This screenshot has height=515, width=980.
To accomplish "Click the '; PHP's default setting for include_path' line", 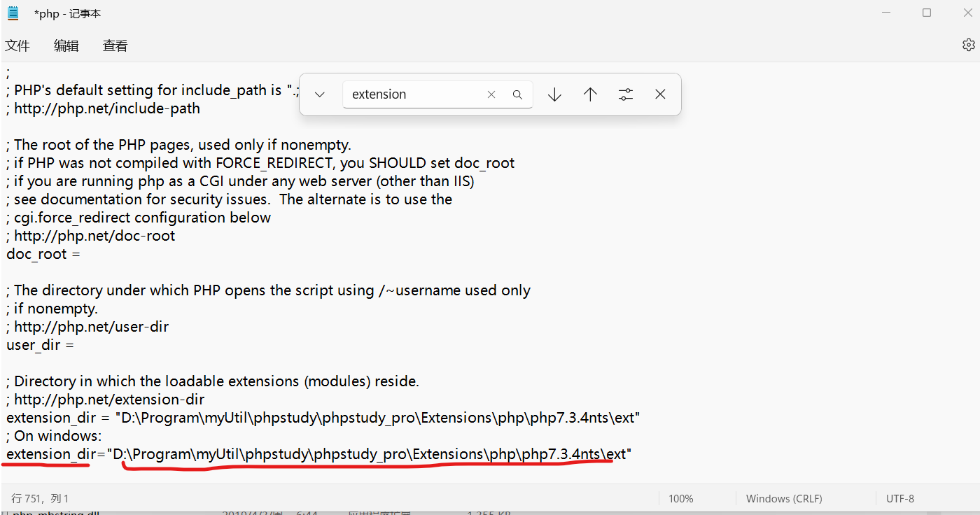I will point(153,90).
